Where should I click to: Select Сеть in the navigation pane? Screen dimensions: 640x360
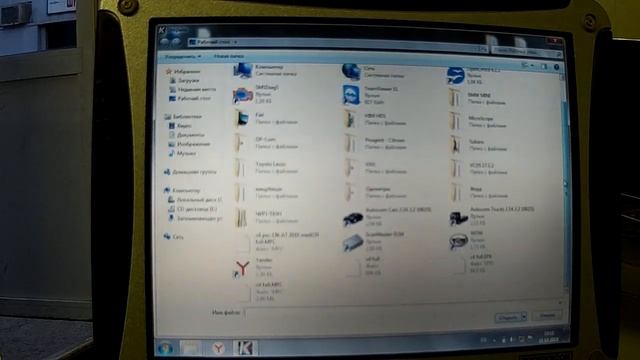point(173,237)
